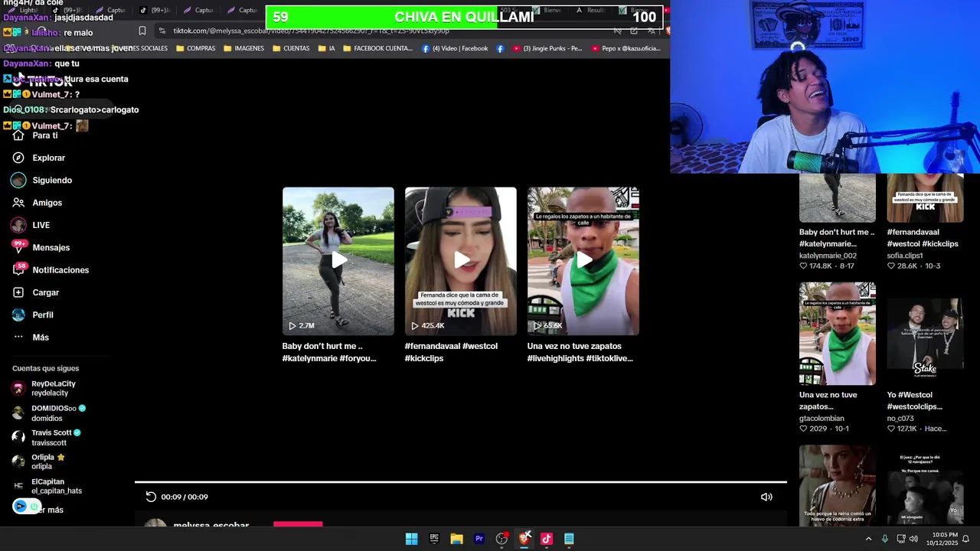Open the 'Yo #Westcol' video in right column
The width and height of the screenshot is (980, 551).
point(925,334)
